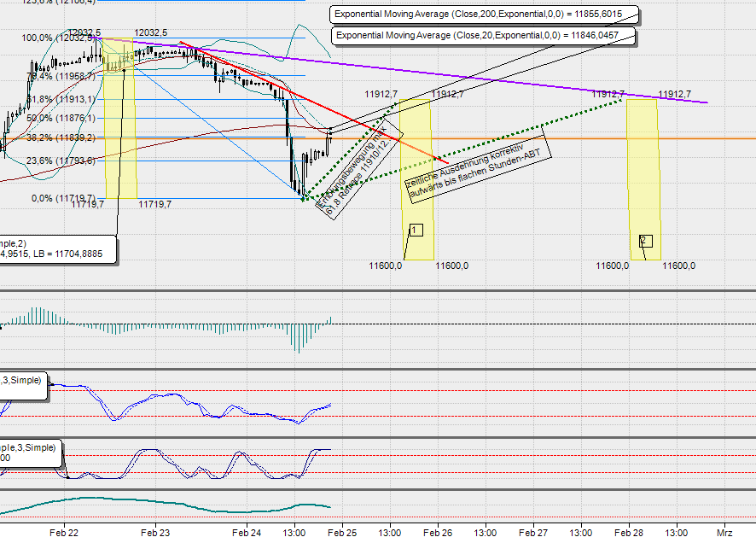
Task: Select the 20-period Exponential Moving Average label
Action: [x=484, y=36]
